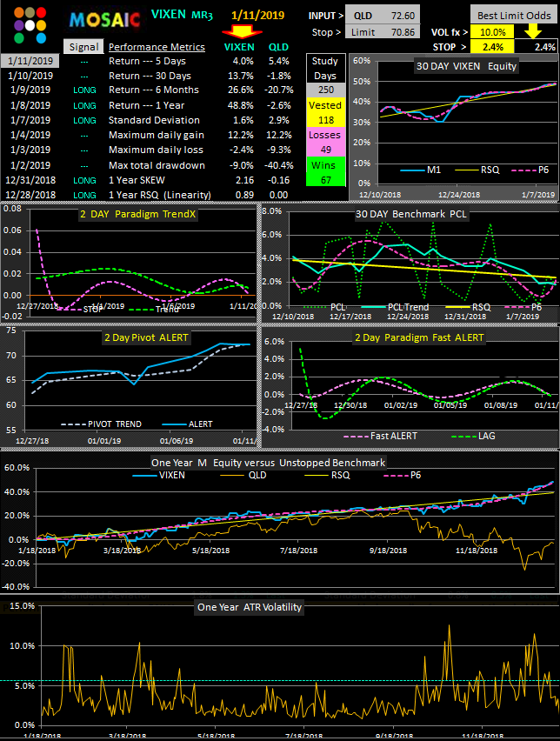The width and height of the screenshot is (560, 741).
Task: Click the green Wins cell
Action: [x=323, y=165]
